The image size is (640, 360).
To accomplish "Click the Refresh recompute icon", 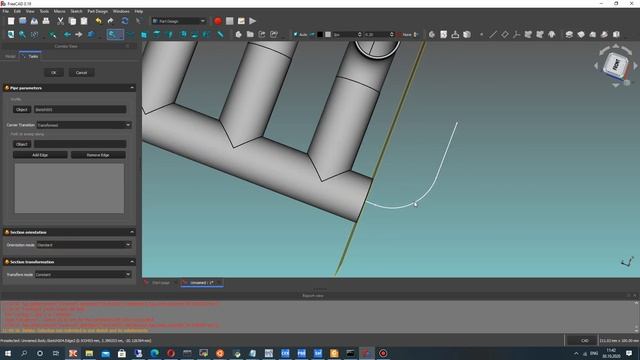I will click(125, 21).
